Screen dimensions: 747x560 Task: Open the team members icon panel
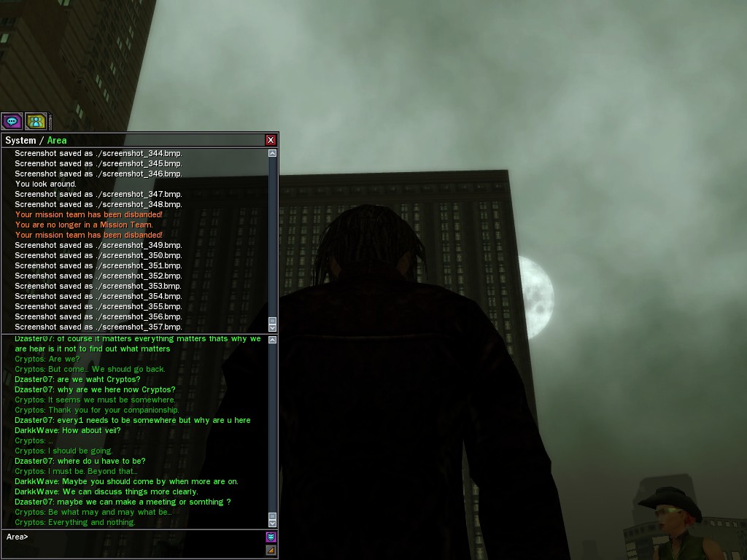tap(36, 121)
